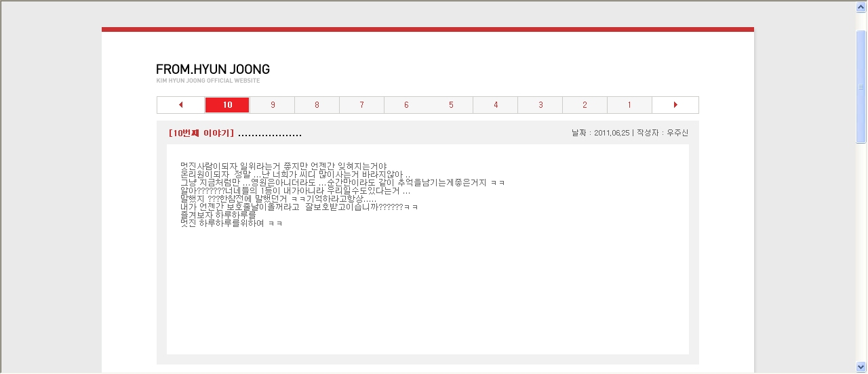Click the previous page left arrow
This screenshot has height=374, width=868.
[181, 105]
